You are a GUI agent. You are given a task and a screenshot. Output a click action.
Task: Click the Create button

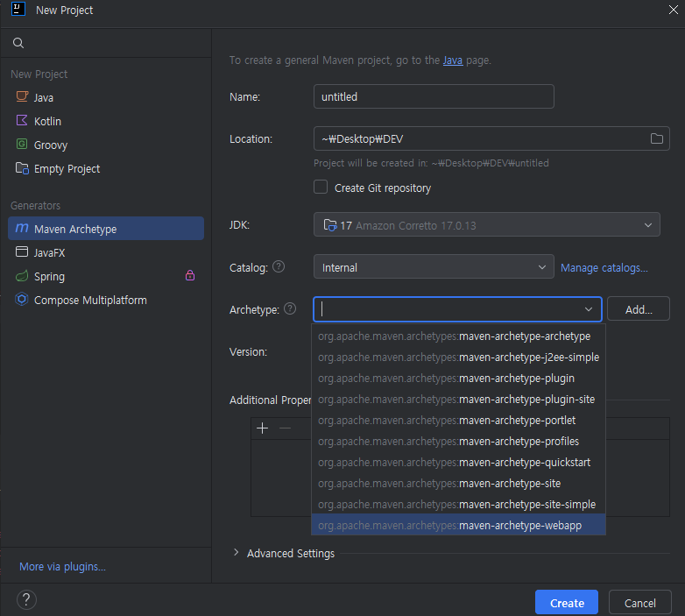(567, 603)
